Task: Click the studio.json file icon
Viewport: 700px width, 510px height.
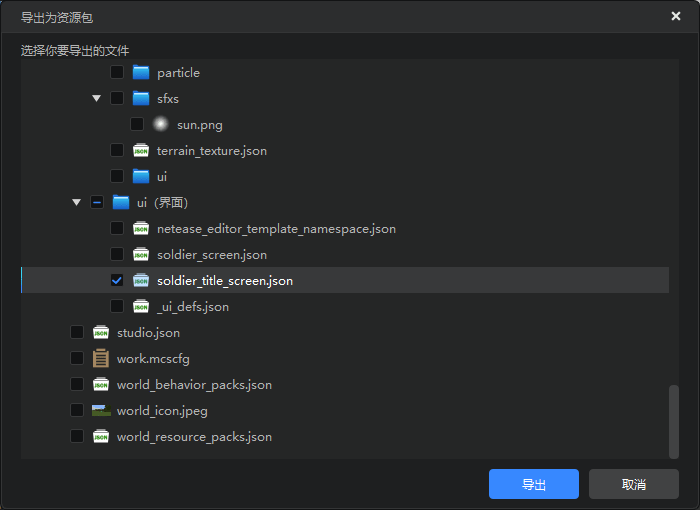Action: coord(101,332)
